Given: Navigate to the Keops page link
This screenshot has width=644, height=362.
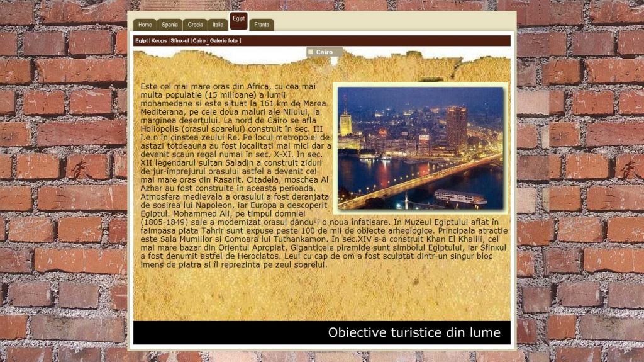Looking at the screenshot, I should pos(159,41).
